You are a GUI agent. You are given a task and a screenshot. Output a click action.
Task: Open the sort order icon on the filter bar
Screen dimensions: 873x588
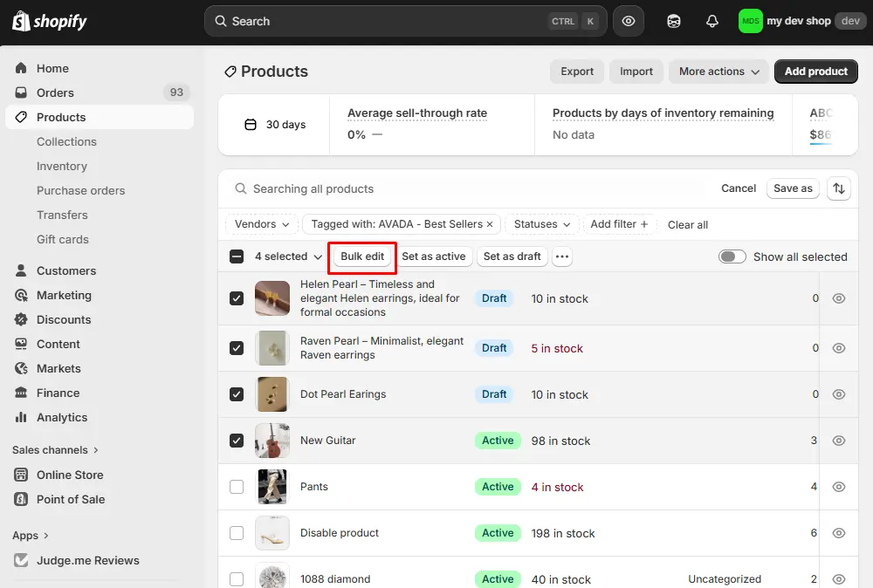point(838,188)
